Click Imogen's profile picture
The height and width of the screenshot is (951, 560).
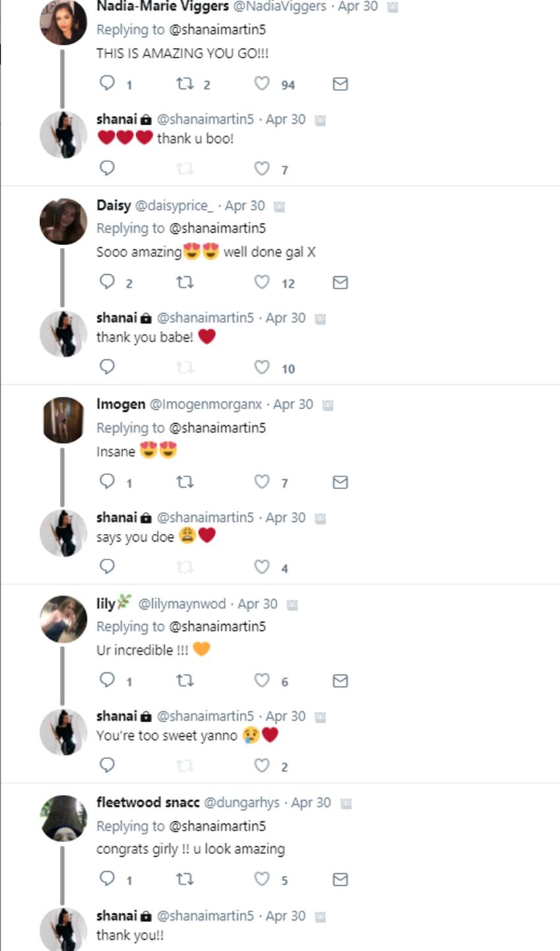(63, 420)
